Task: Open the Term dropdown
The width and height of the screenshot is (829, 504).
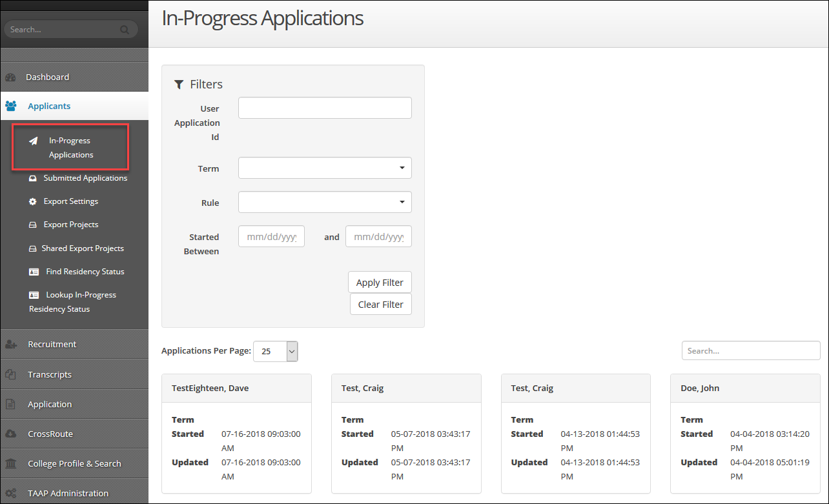Action: (x=325, y=167)
